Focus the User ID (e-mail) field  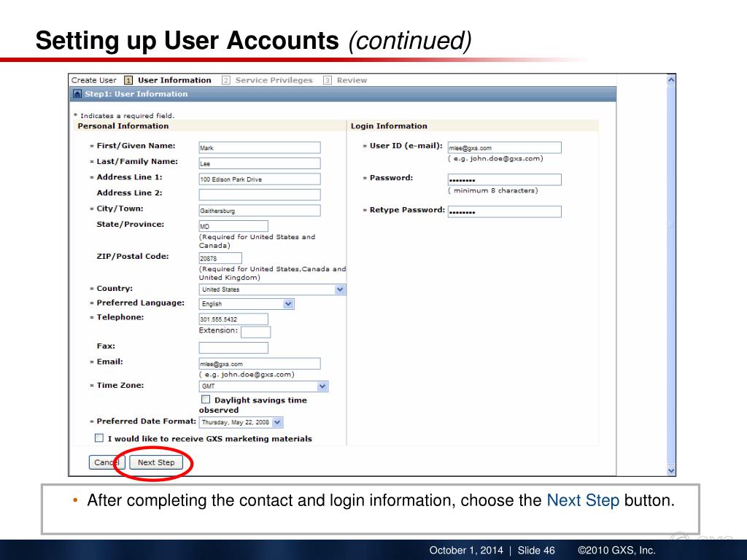pyautogui.click(x=505, y=147)
